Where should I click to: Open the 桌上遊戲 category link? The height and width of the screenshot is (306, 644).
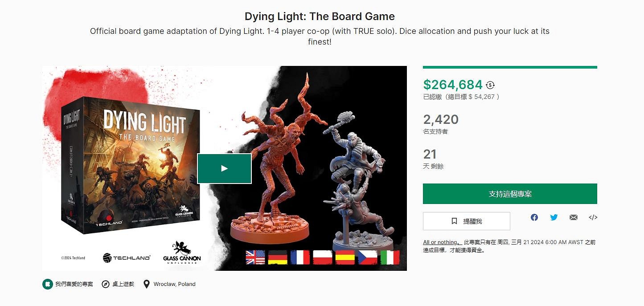(123, 284)
